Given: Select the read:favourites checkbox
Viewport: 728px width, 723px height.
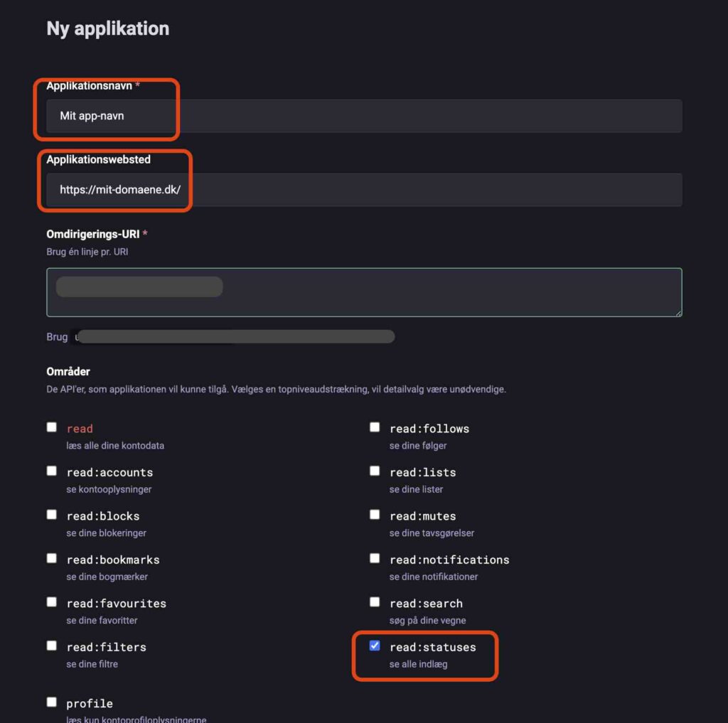Looking at the screenshot, I should (x=52, y=602).
